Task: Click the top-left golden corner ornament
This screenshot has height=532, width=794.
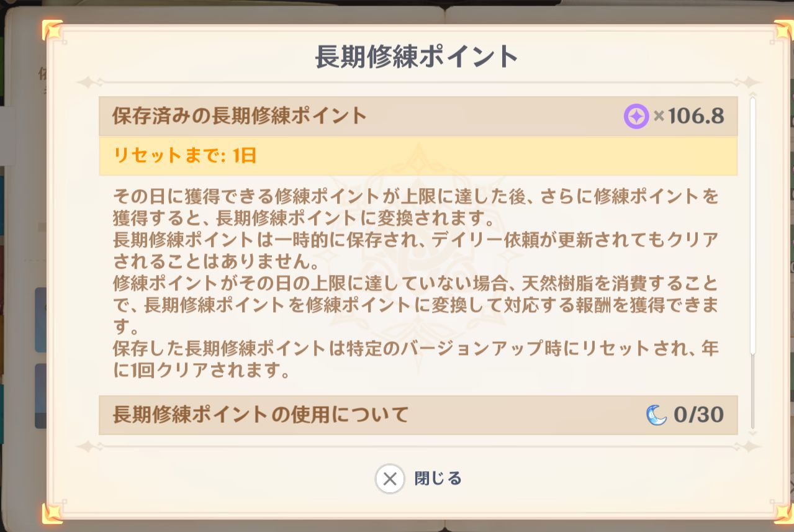Action: tap(53, 30)
